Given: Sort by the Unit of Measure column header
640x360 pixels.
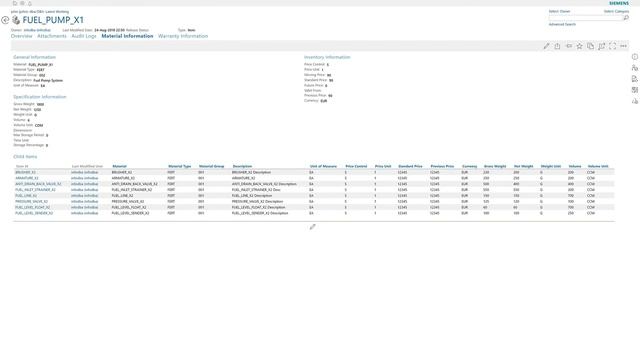Looking at the screenshot, I should click(323, 167).
